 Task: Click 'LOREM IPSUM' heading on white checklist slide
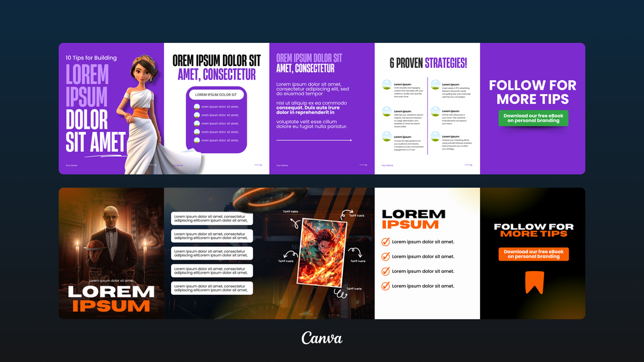(413, 220)
